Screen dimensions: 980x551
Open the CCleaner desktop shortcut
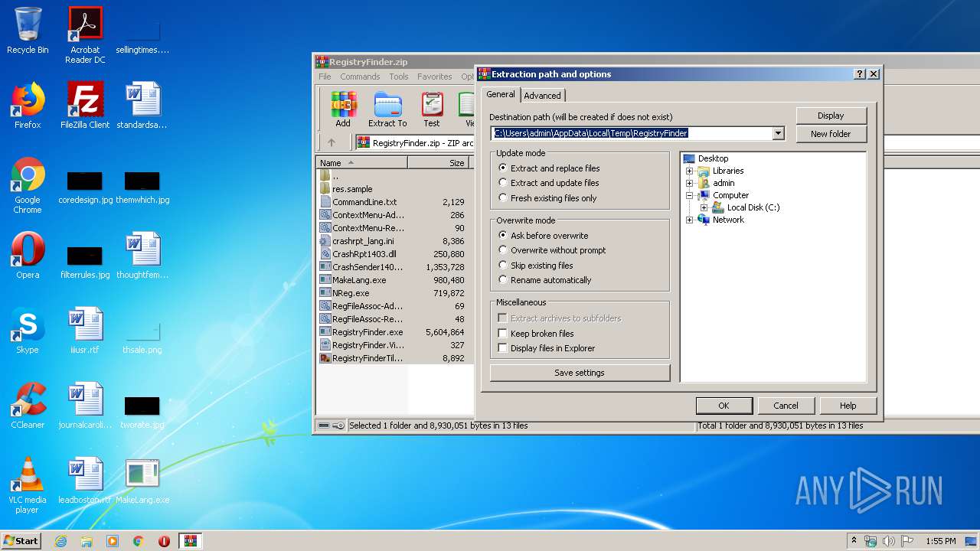(28, 406)
